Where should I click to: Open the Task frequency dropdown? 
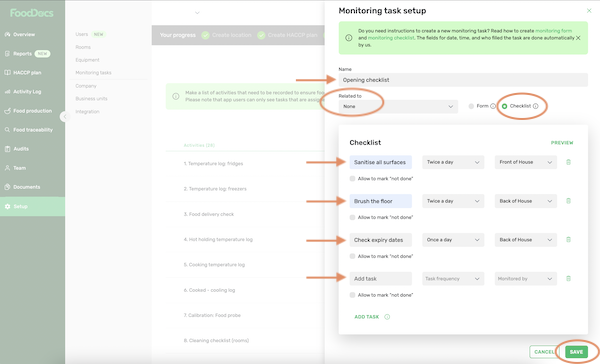click(x=453, y=279)
